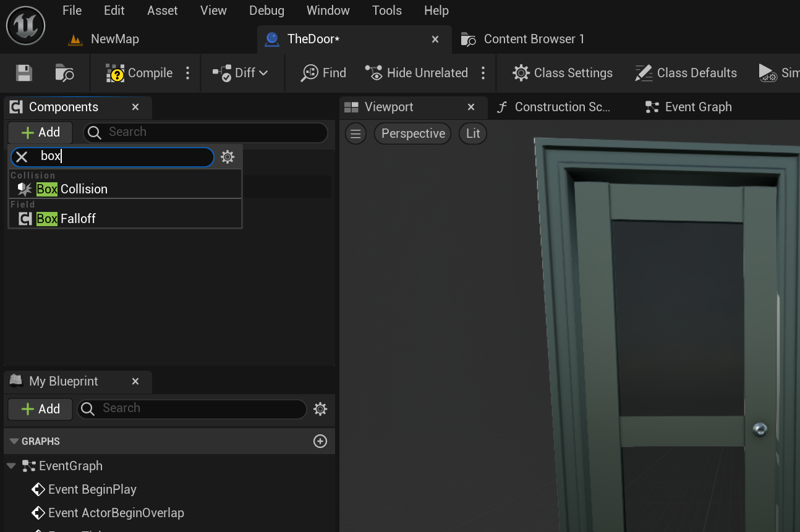Collapse the EventGraph tree item
This screenshot has width=800, height=532.
(11, 466)
